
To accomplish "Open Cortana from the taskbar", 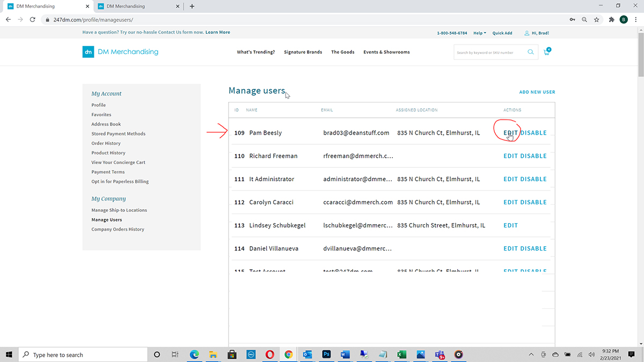I will click(x=157, y=354).
